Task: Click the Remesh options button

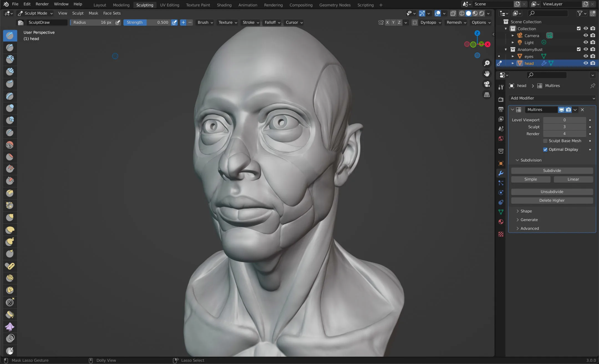Action: click(x=455, y=22)
